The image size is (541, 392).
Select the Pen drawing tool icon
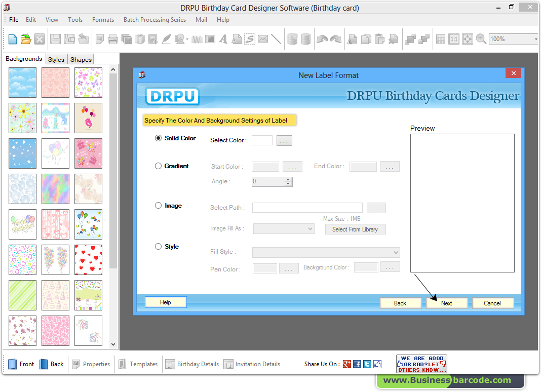(166, 39)
